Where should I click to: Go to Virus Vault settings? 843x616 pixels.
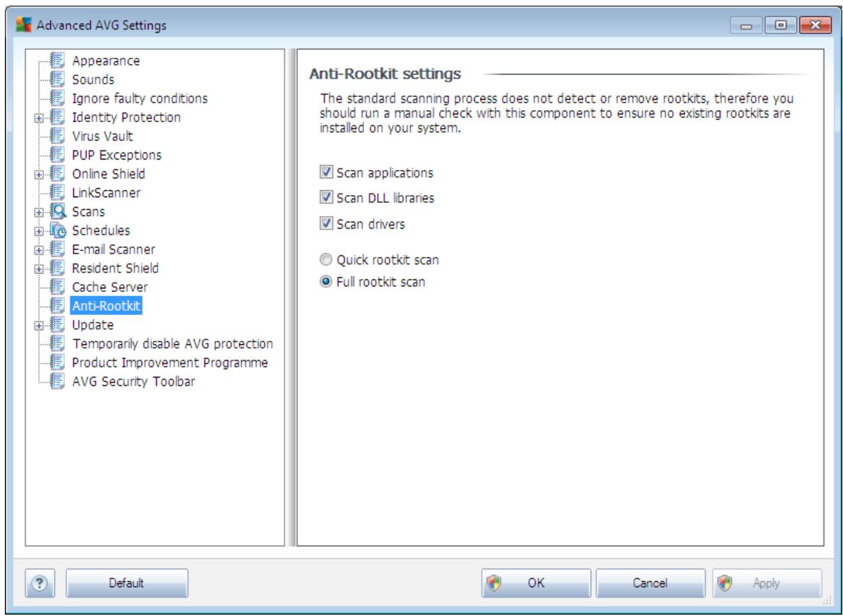[x=102, y=136]
